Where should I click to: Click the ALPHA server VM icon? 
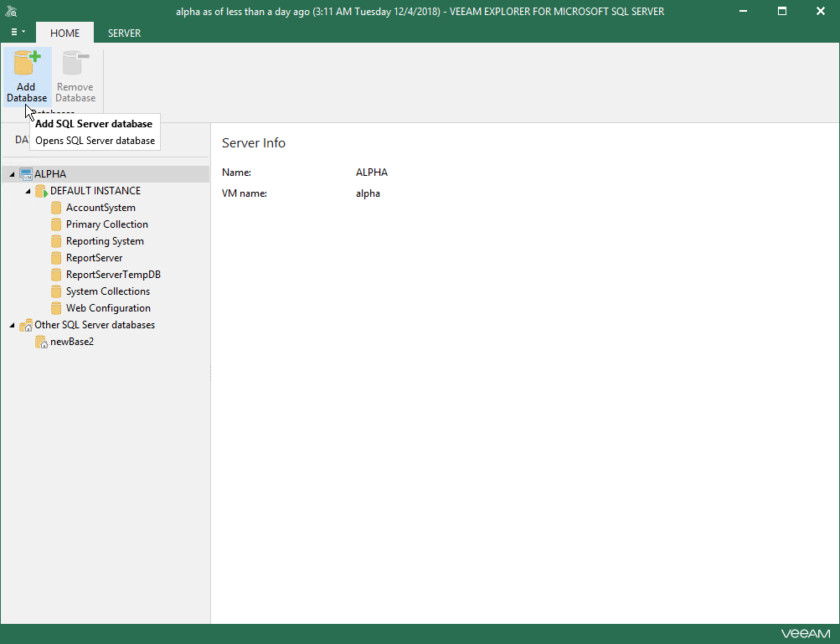(x=26, y=174)
